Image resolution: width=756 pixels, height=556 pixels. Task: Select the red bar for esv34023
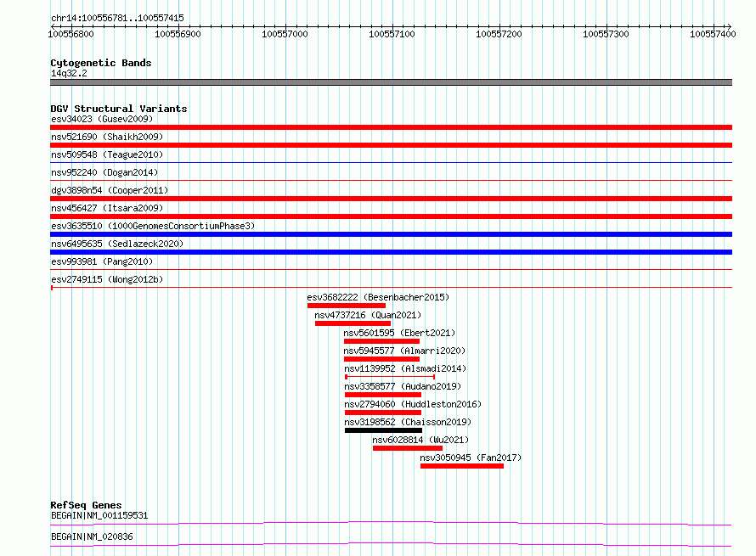pos(391,127)
